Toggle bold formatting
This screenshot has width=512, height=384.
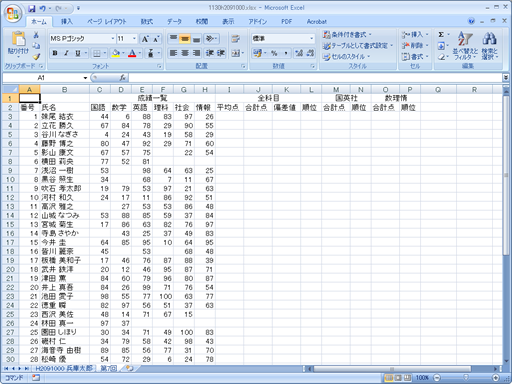(55, 53)
